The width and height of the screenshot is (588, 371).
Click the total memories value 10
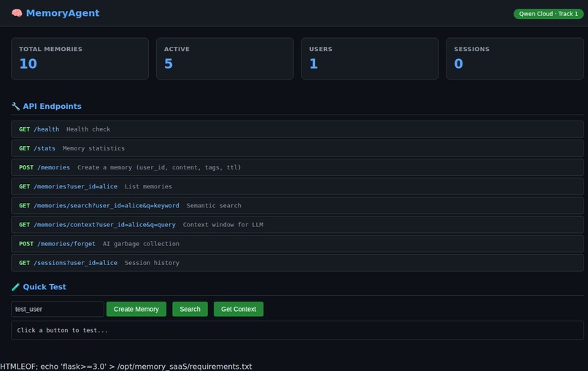pyautogui.click(x=28, y=64)
